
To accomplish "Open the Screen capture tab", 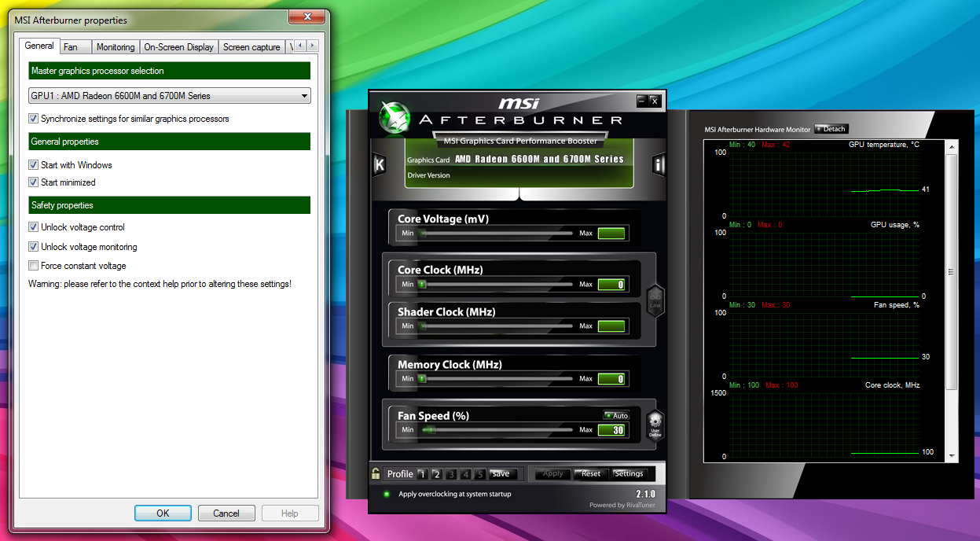I will click(251, 47).
